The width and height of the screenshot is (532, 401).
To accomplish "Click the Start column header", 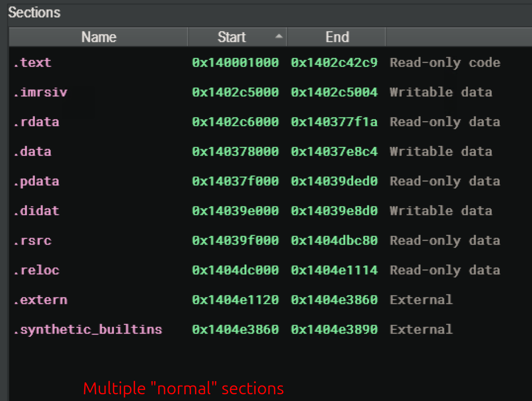I will coord(231,37).
